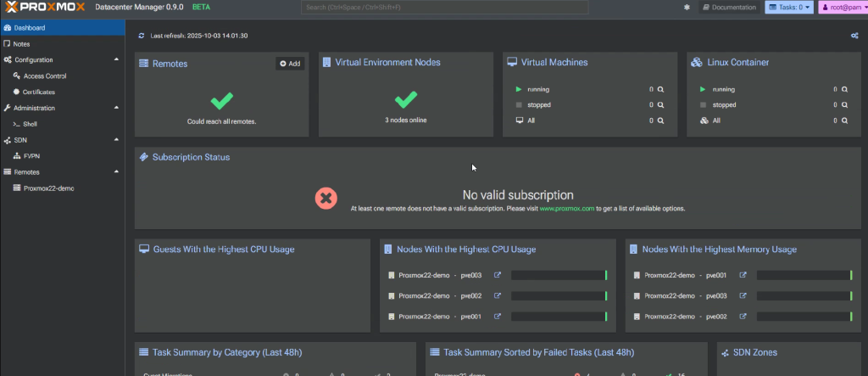This screenshot has height=376, width=868.
Task: Click the dashboard refresh icon
Action: [142, 36]
